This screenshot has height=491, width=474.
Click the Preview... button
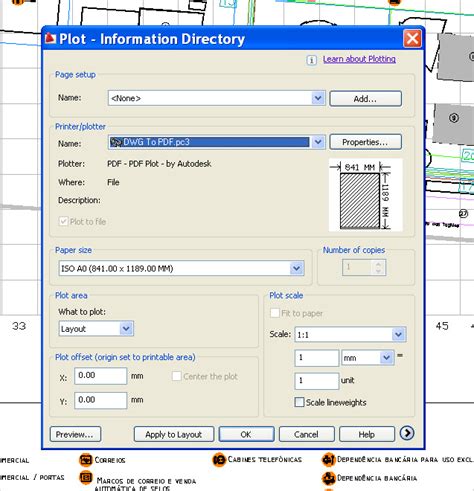point(75,434)
